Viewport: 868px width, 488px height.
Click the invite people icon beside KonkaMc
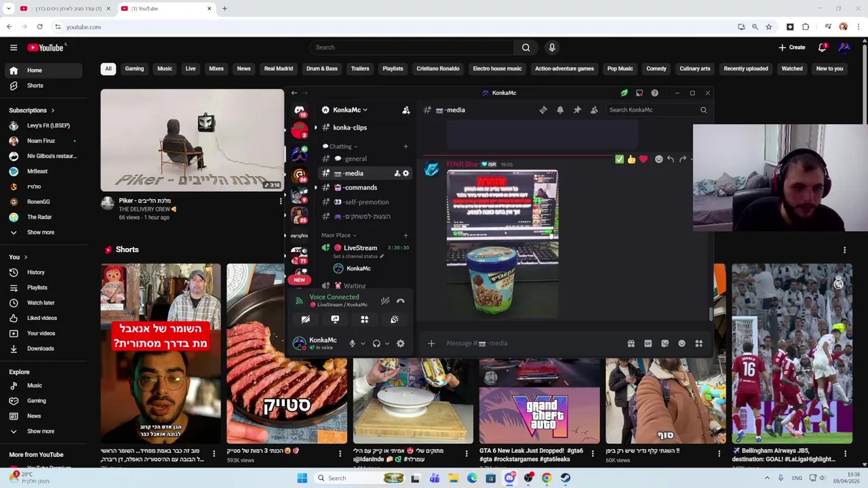(x=406, y=110)
